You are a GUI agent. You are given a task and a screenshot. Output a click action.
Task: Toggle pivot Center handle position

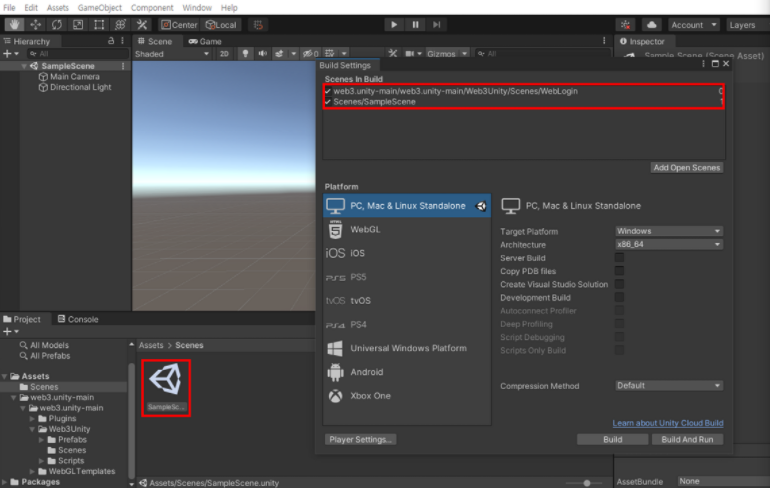coord(179,25)
